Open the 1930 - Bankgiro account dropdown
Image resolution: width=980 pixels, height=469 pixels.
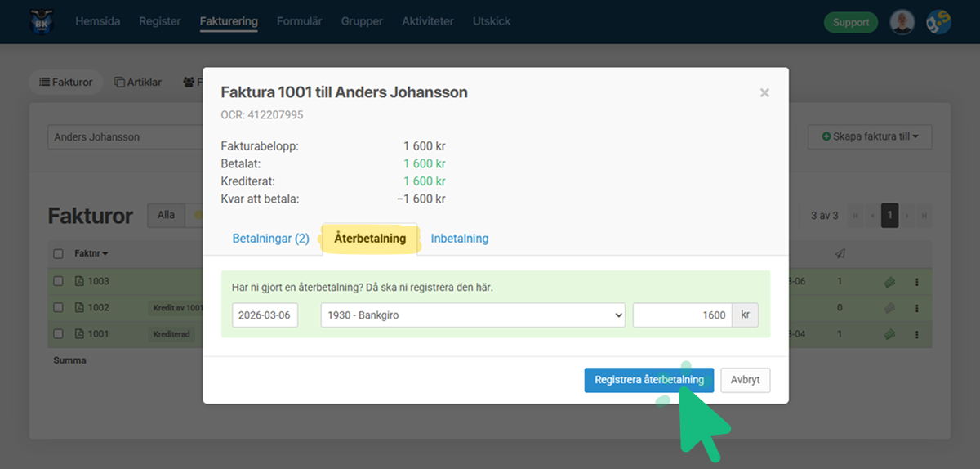(473, 315)
